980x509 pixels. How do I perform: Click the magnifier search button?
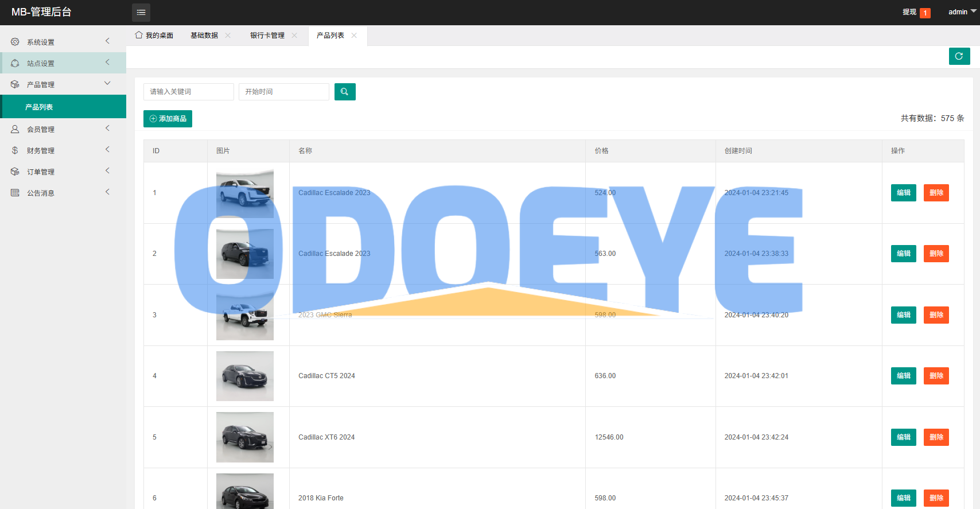click(345, 92)
